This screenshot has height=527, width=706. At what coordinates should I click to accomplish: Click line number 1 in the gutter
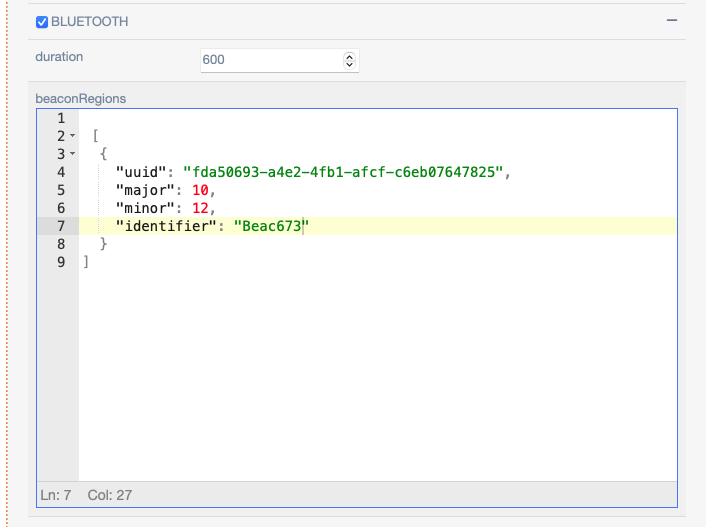[60, 118]
